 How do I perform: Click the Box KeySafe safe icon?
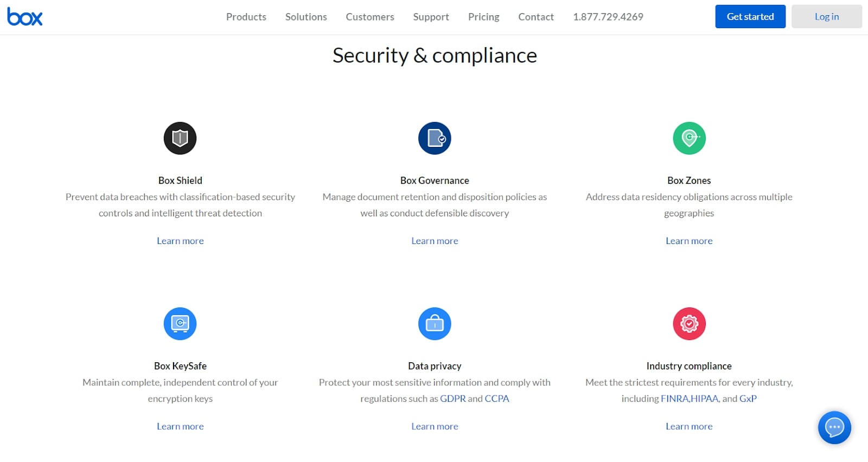[180, 324]
